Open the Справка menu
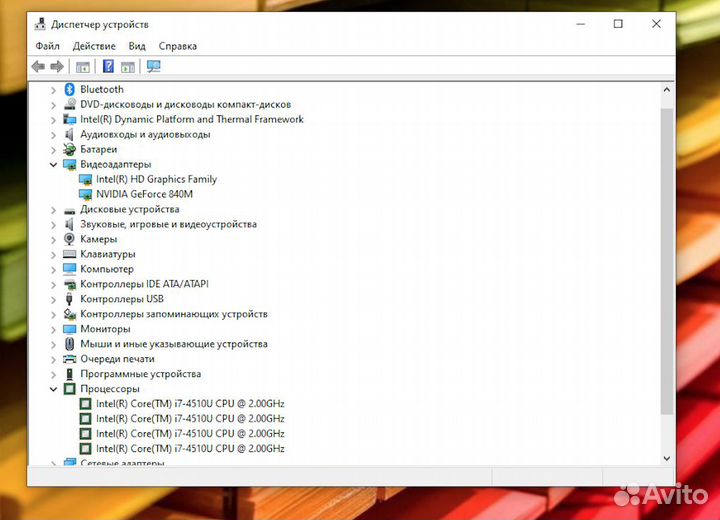 (178, 46)
